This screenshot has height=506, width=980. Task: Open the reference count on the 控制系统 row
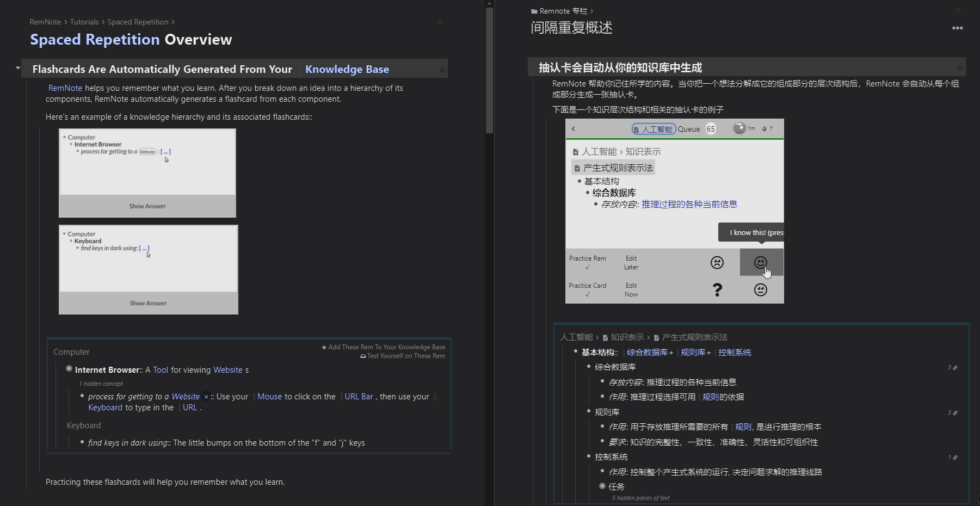coord(952,457)
